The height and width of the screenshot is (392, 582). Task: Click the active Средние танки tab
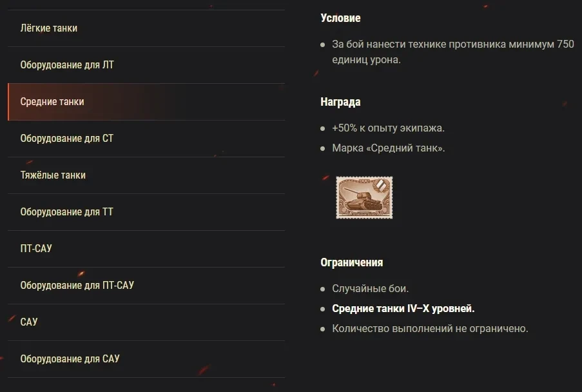click(52, 102)
